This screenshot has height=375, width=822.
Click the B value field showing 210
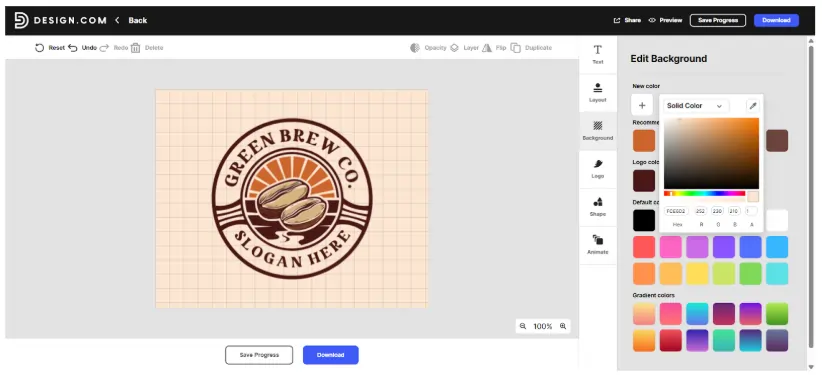(x=734, y=211)
